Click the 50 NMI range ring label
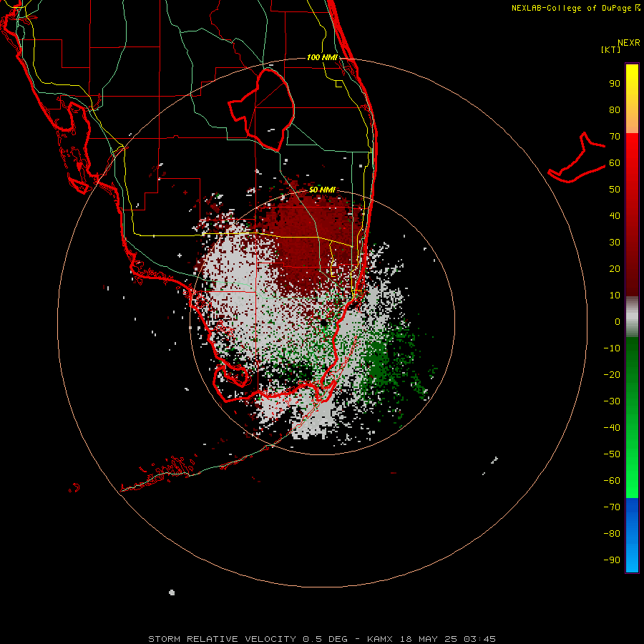 point(322,190)
